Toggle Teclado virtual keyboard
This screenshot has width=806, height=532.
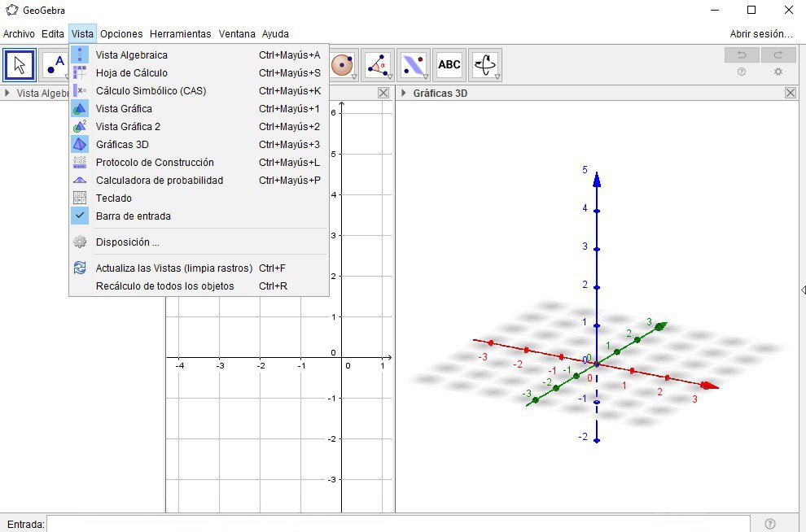(x=199, y=198)
